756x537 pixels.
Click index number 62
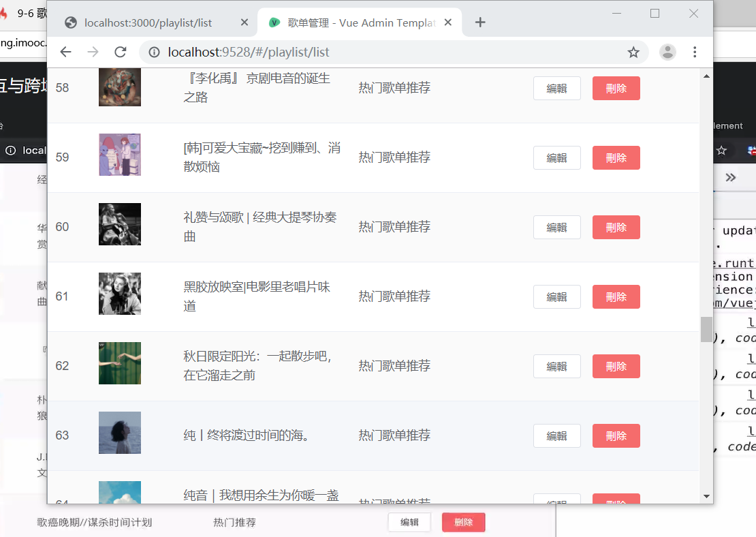[62, 366]
